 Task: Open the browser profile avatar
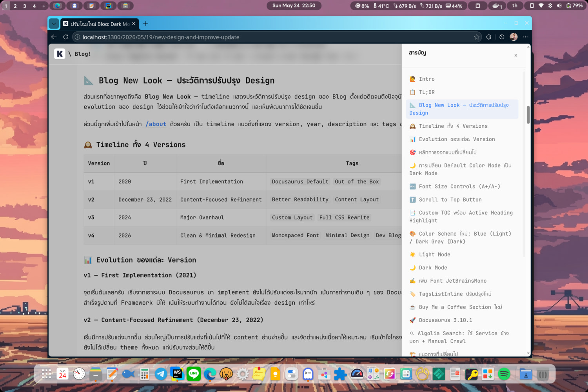click(514, 37)
